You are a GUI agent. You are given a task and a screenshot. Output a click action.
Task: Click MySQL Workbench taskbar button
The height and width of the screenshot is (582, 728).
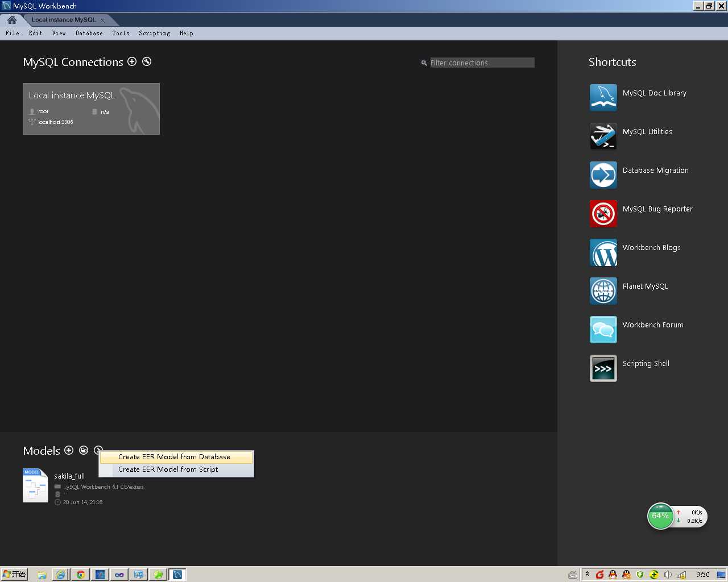point(177,575)
